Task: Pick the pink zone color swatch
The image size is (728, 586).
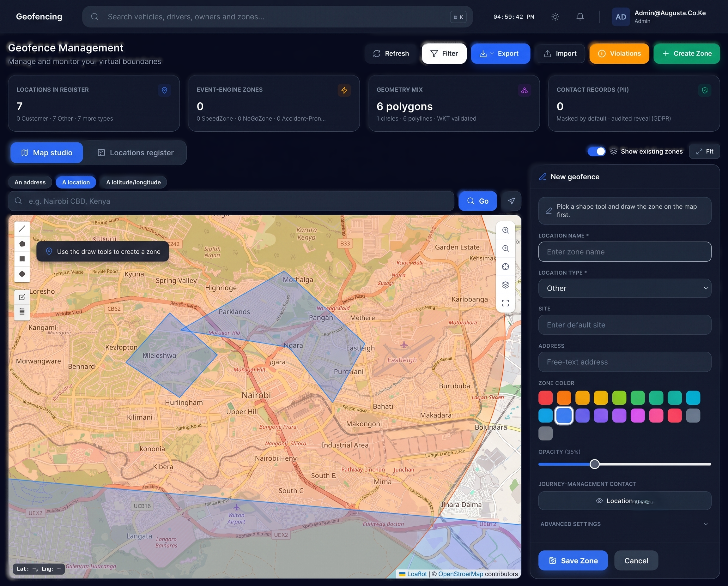Action: [656, 416]
